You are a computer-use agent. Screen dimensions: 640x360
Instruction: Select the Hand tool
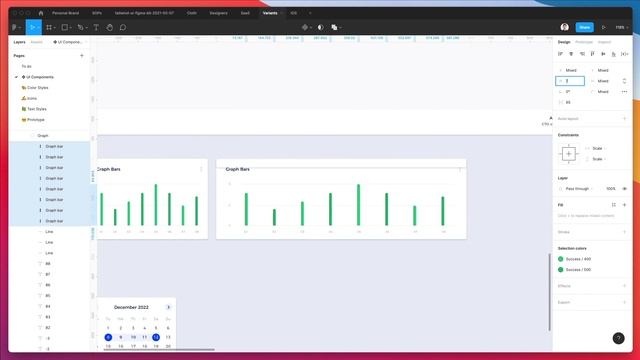click(109, 27)
